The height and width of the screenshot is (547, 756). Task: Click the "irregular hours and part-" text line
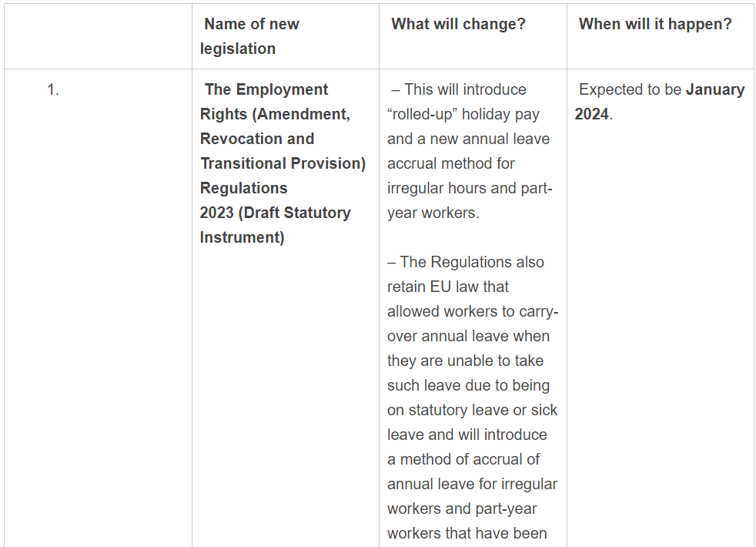pos(470,188)
